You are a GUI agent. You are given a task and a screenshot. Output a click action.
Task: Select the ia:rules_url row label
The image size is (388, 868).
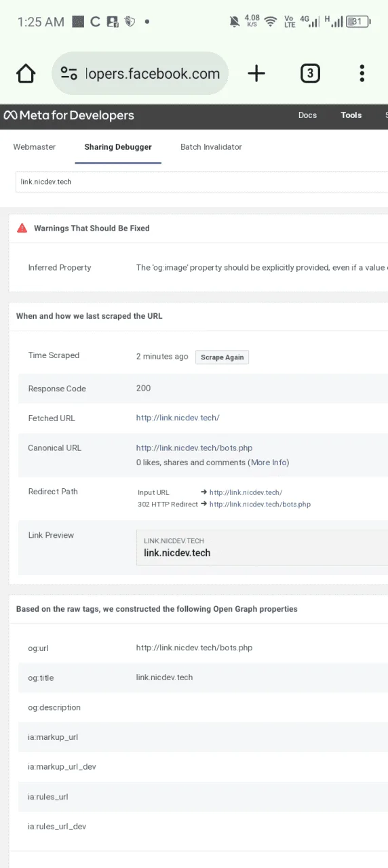(x=48, y=797)
